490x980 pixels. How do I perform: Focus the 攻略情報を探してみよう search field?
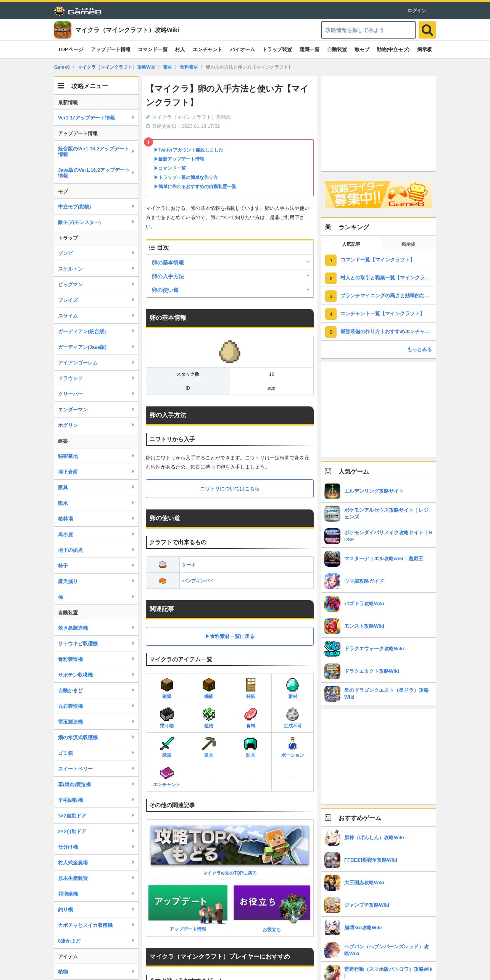click(368, 30)
